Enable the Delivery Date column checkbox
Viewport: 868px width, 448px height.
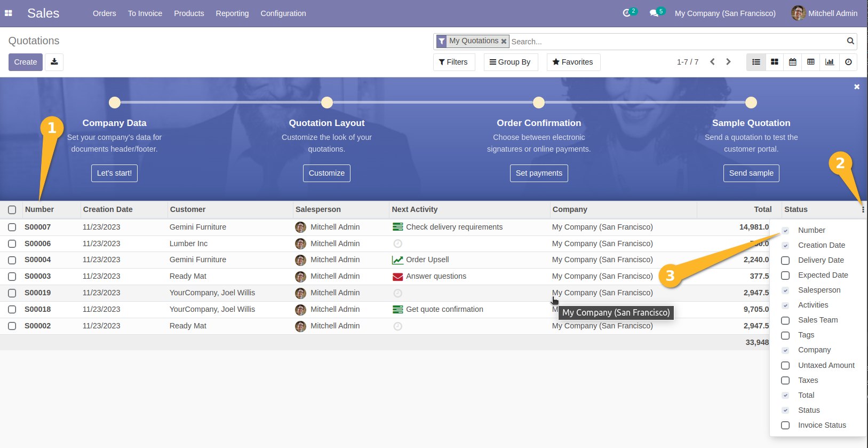(x=785, y=261)
